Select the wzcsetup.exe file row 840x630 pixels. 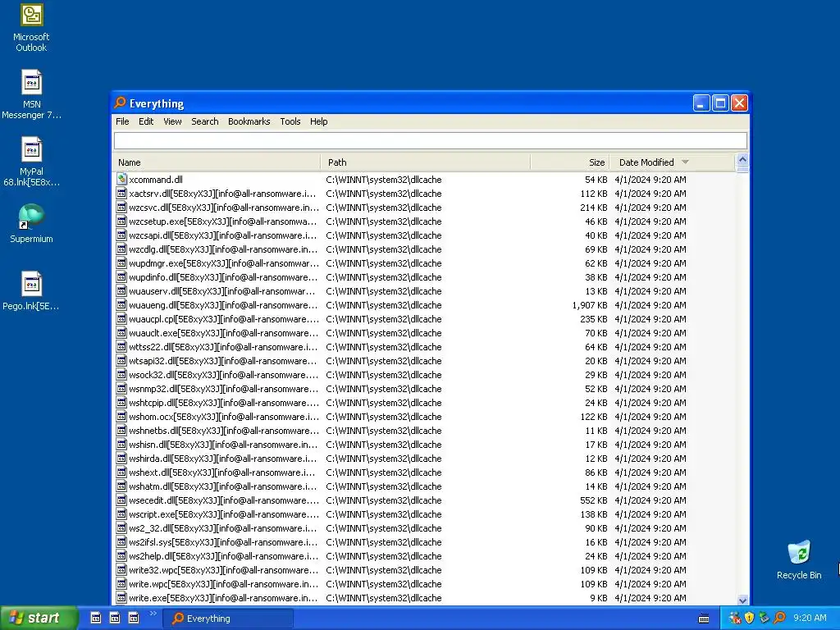pyautogui.click(x=425, y=221)
